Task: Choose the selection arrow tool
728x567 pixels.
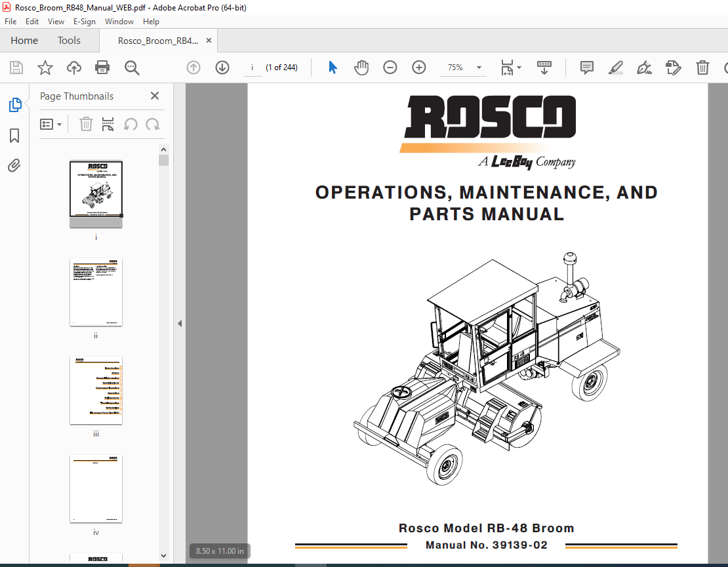Action: point(333,68)
